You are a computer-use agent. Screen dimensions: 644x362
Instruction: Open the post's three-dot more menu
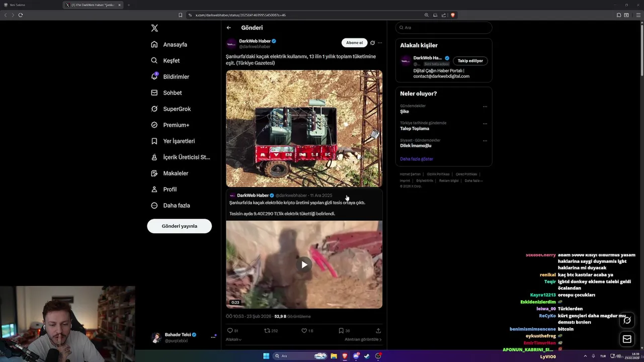click(380, 43)
